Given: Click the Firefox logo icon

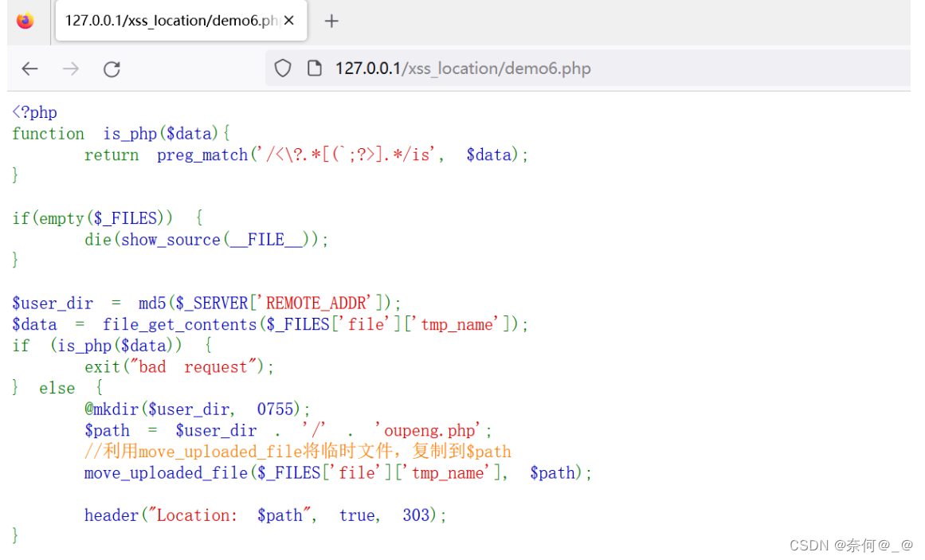Looking at the screenshot, I should pos(25,21).
